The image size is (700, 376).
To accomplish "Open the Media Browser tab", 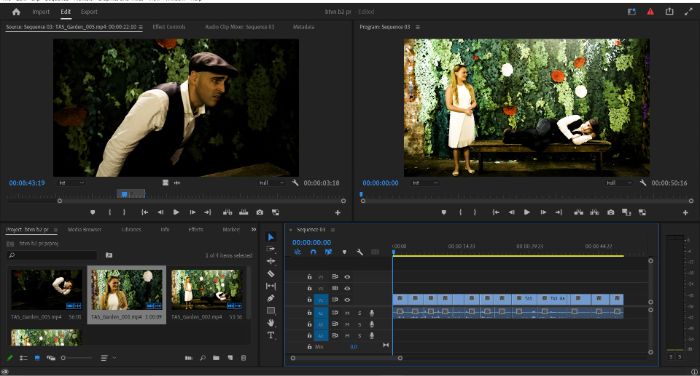I will point(85,230).
